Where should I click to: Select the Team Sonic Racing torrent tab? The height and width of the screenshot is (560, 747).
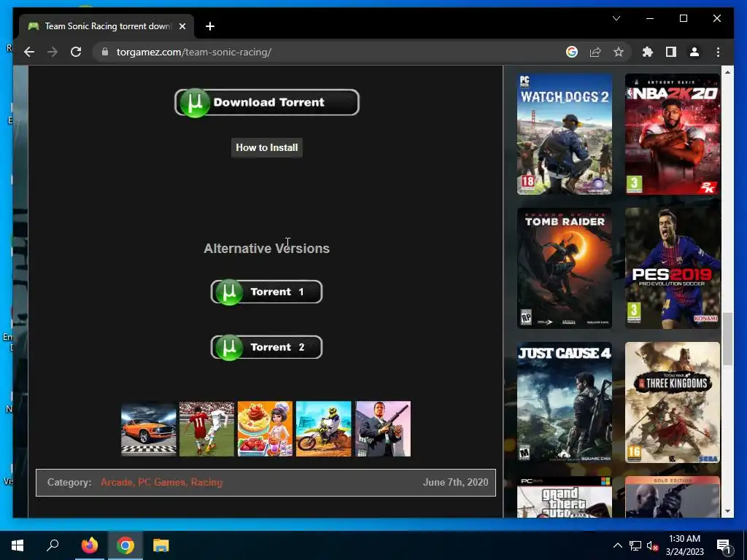coord(107,26)
